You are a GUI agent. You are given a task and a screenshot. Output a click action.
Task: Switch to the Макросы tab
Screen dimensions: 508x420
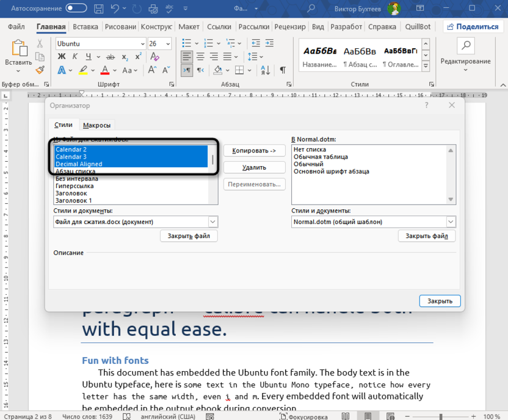(96, 125)
